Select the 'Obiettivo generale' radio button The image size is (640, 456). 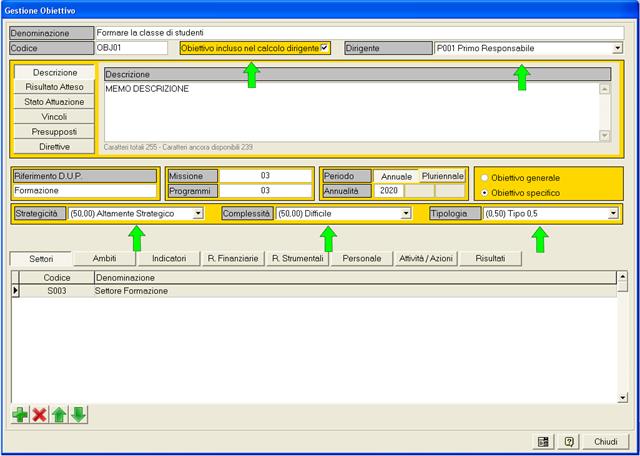[486, 178]
